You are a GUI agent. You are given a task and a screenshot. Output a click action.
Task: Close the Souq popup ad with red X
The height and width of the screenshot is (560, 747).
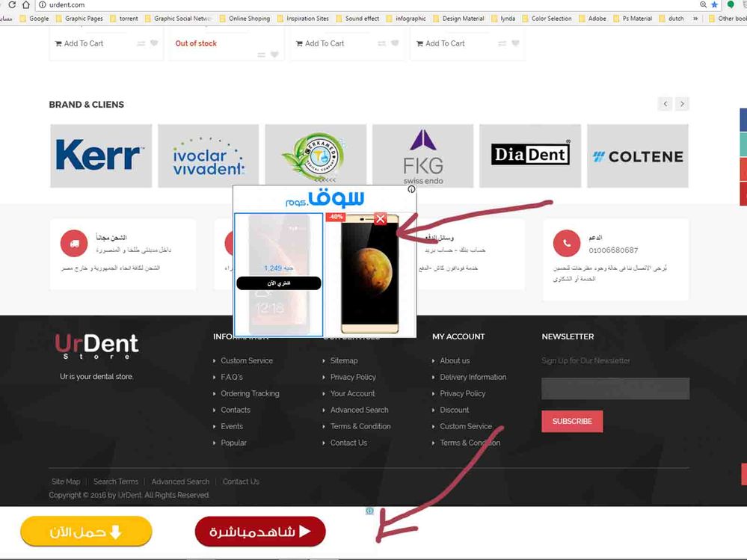pyautogui.click(x=381, y=219)
